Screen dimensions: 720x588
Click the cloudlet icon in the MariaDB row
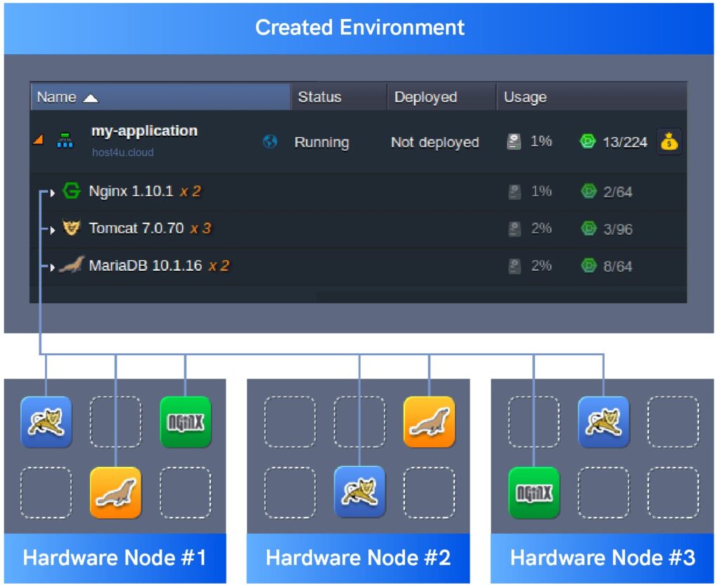[x=589, y=265]
